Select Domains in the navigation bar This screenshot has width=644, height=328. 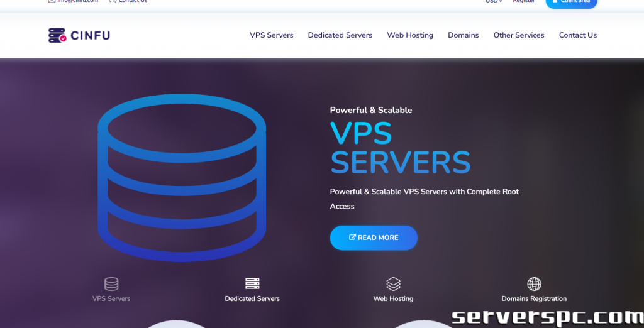463,35
